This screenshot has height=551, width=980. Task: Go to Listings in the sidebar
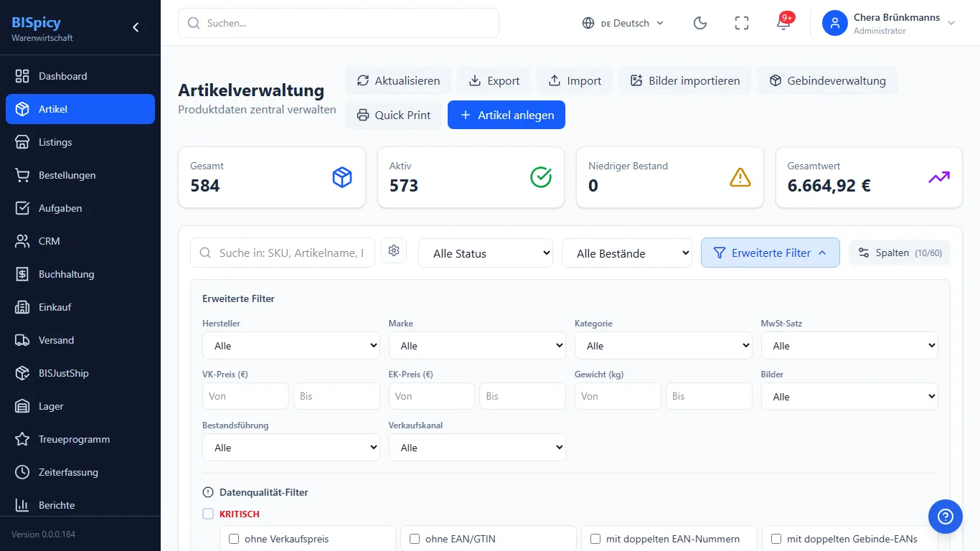[x=80, y=142]
